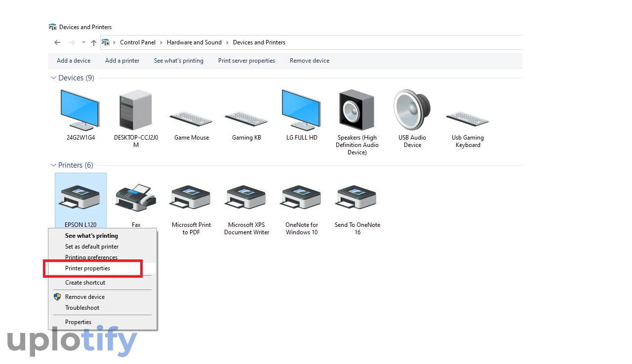Select the LG FULL HD monitor icon
The height and width of the screenshot is (364, 632).
(x=301, y=110)
